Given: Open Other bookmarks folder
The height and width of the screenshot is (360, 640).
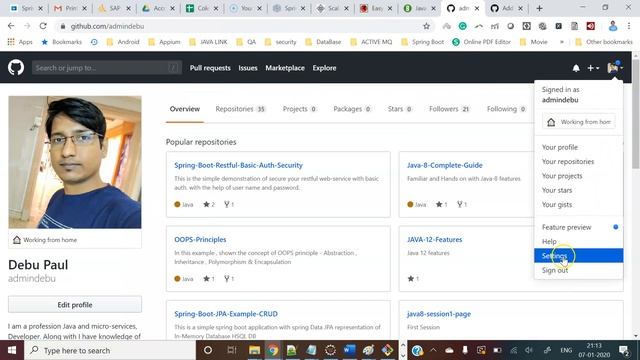Looking at the screenshot, I should [x=604, y=42].
